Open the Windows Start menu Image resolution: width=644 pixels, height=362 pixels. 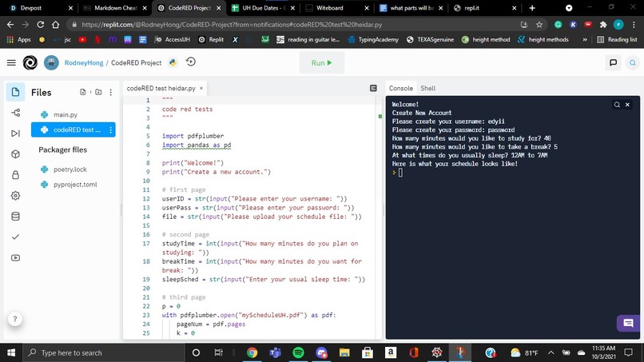pyautogui.click(x=11, y=352)
